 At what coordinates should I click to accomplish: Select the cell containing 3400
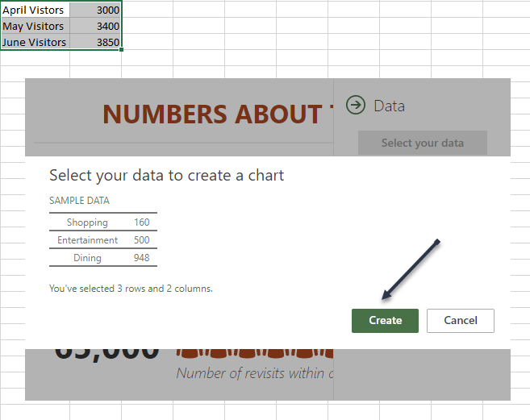(95, 26)
